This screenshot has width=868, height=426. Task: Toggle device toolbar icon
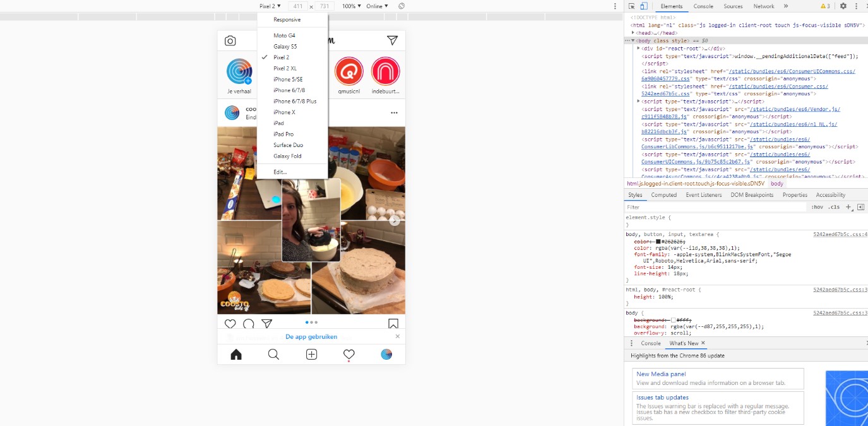(x=644, y=6)
